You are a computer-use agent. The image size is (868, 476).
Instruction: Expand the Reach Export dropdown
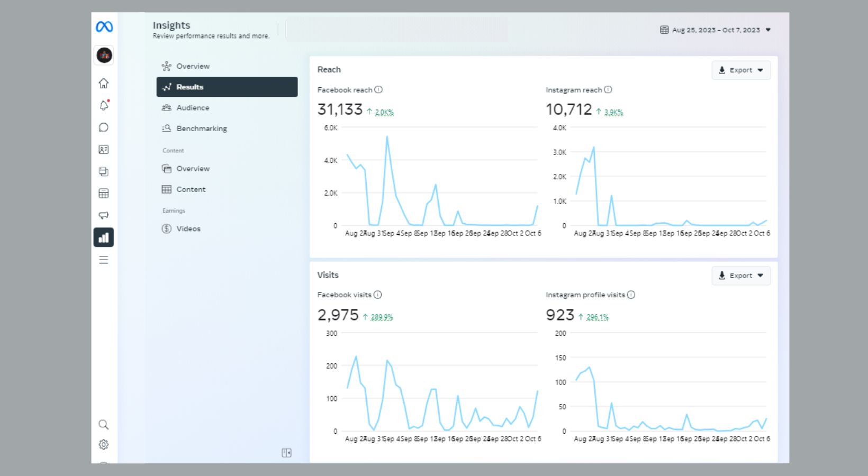point(741,70)
